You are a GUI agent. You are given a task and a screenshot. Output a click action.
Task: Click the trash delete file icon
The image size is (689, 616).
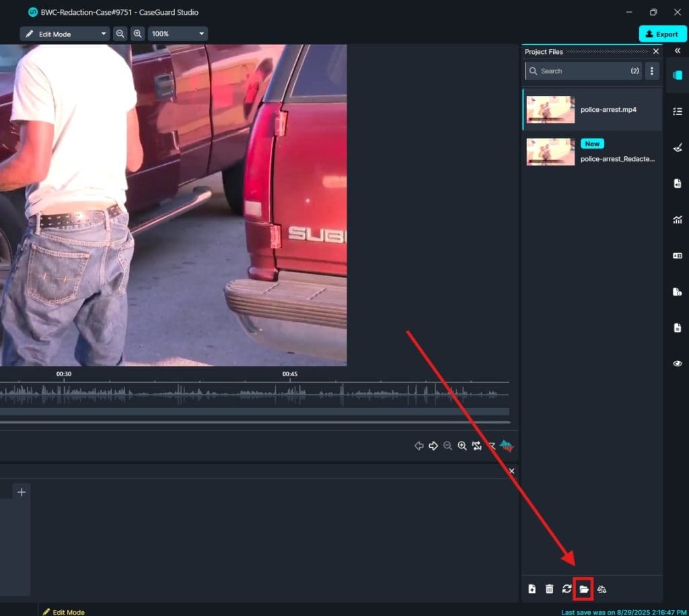[x=549, y=589]
